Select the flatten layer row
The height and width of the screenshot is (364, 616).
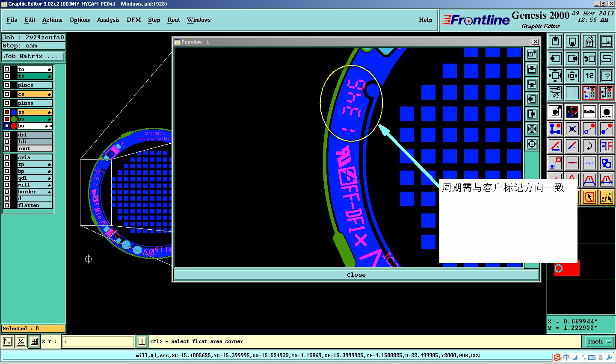tap(35, 205)
